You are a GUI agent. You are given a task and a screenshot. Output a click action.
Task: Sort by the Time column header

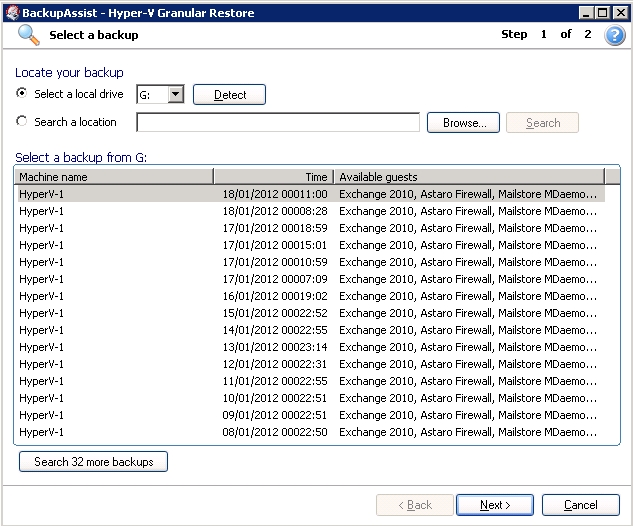tap(274, 177)
